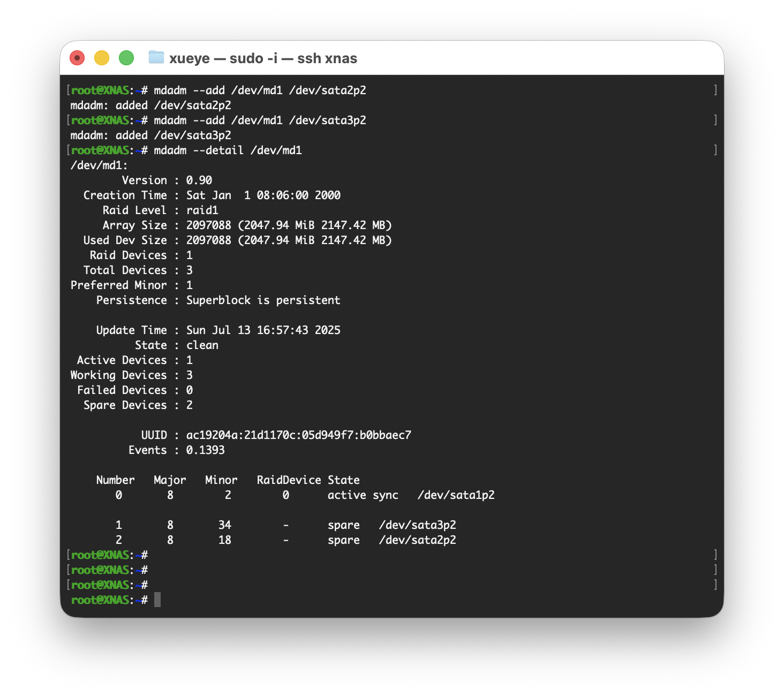Screen dimensions: 784x697
Task: Click the first 'mdadm --add /dev/md1 /dev/sata2p2' command
Action: (x=260, y=90)
